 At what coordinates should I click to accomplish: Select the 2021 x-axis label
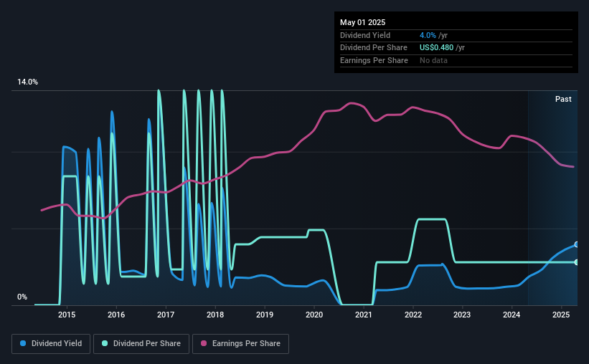click(x=364, y=315)
